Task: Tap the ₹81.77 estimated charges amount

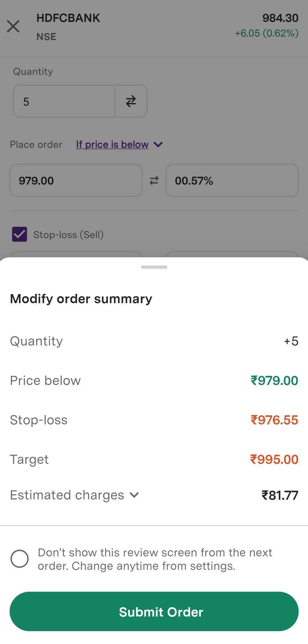Action: (280, 495)
